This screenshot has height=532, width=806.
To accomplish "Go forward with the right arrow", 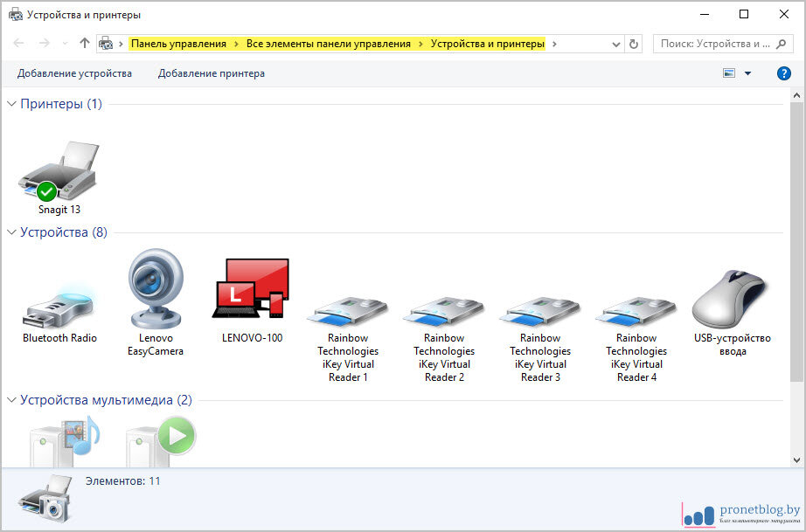I will tap(45, 43).
